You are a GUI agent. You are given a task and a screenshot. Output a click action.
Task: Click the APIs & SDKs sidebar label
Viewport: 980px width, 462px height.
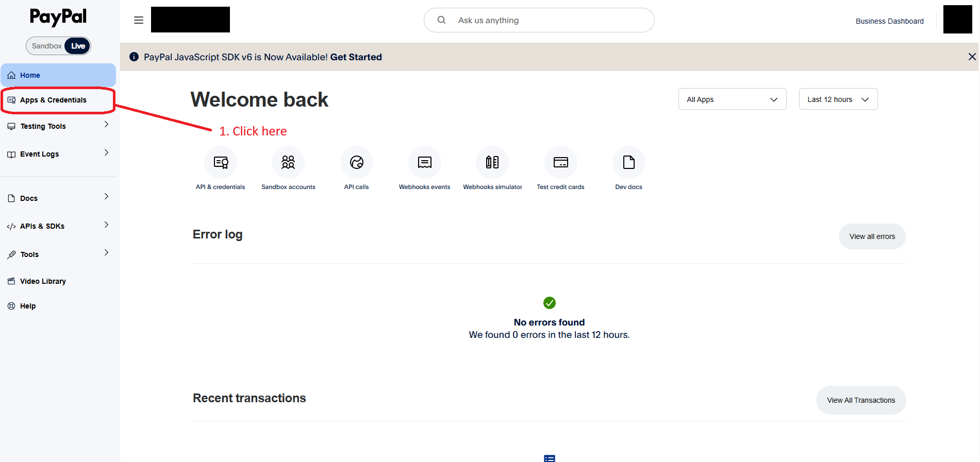[42, 226]
